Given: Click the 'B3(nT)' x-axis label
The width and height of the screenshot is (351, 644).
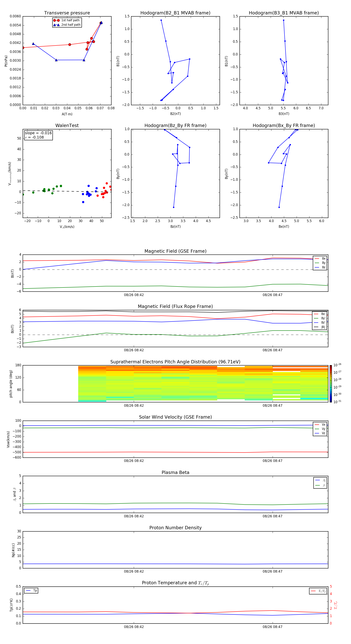Looking at the screenshot, I should coord(284,114).
